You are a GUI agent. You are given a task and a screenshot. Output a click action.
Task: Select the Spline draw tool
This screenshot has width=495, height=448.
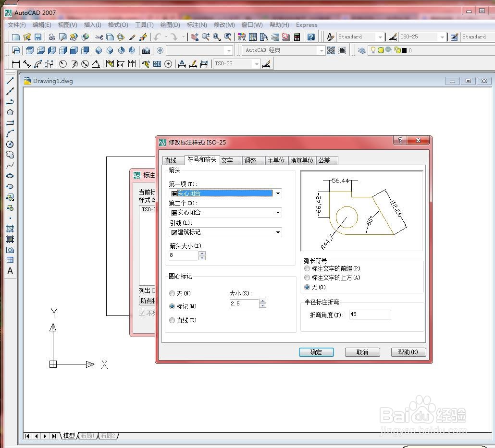click(10, 165)
